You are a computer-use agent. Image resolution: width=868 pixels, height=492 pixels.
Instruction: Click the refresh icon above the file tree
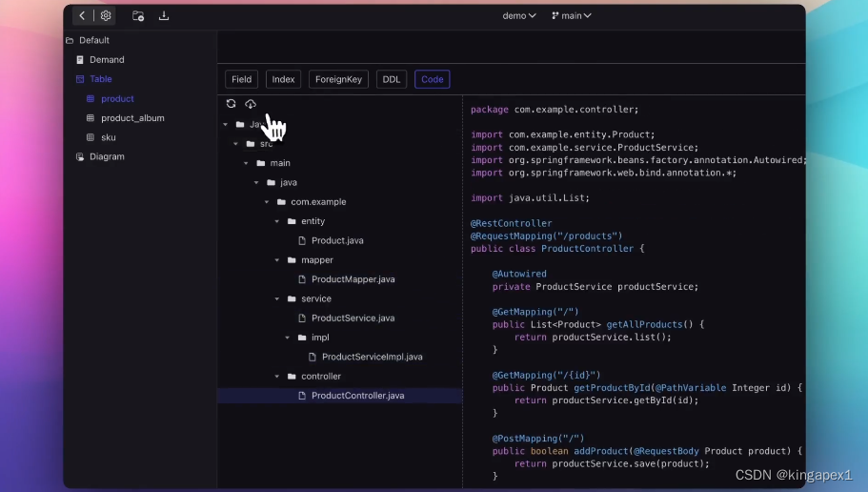pyautogui.click(x=231, y=104)
